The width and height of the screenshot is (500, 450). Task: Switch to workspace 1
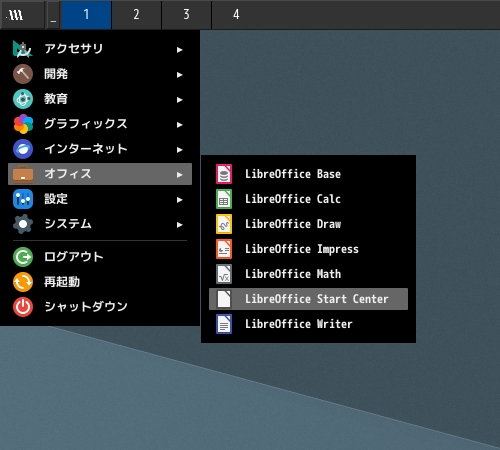pos(86,15)
